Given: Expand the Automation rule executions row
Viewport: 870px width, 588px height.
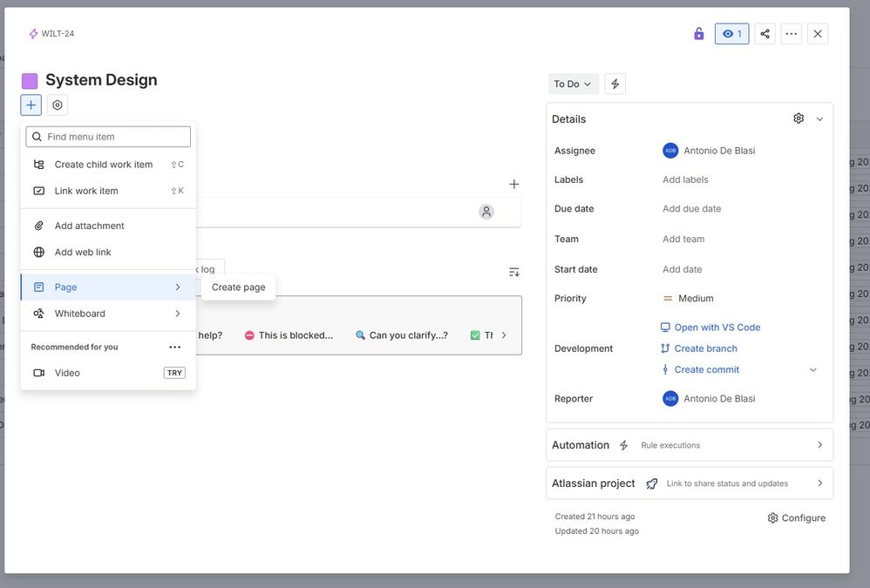Looking at the screenshot, I should click(690, 445).
